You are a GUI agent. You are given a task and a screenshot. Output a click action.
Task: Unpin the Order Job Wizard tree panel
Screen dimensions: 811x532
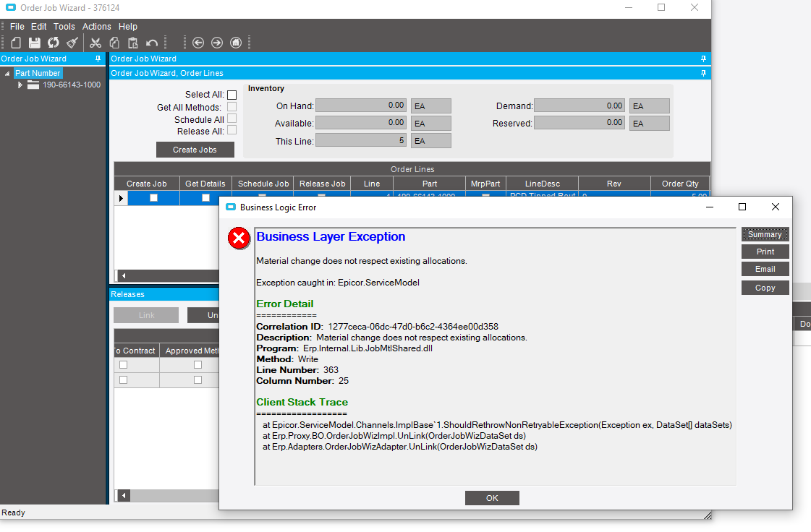coord(98,59)
